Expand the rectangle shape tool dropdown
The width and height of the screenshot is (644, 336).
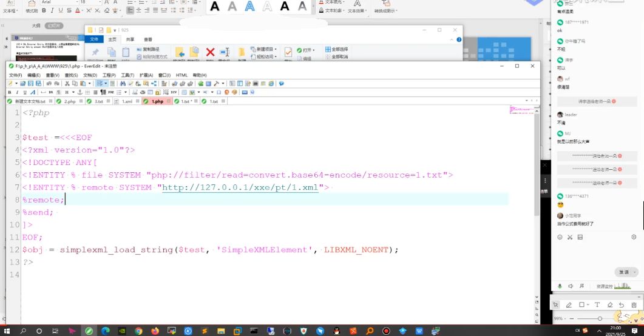(x=588, y=305)
